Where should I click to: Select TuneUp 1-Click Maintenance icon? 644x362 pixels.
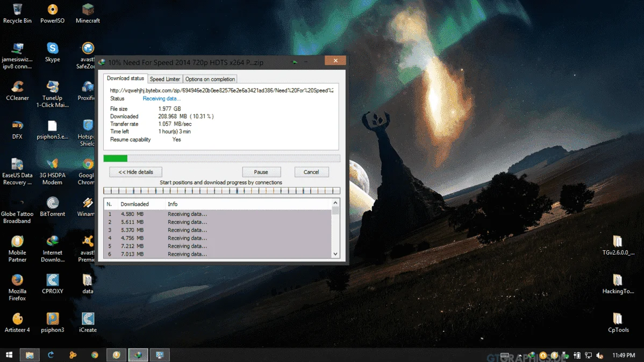coord(52,94)
